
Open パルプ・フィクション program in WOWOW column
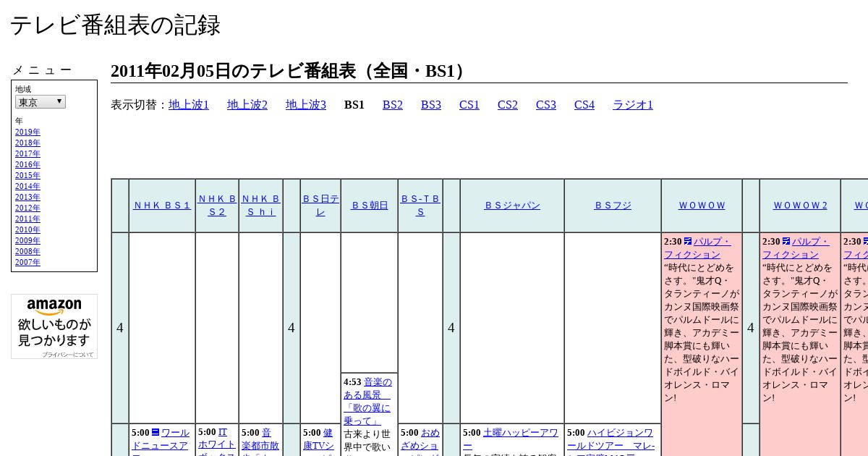[697, 248]
